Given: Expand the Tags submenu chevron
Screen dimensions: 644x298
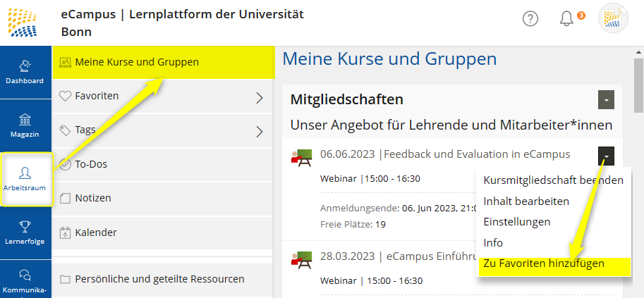Looking at the screenshot, I should point(259,131).
